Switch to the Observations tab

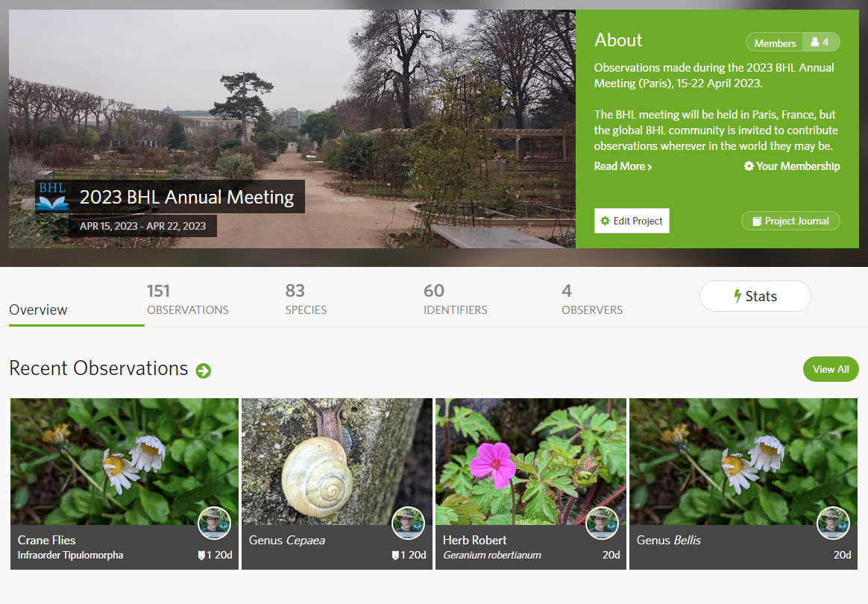pyautogui.click(x=188, y=298)
